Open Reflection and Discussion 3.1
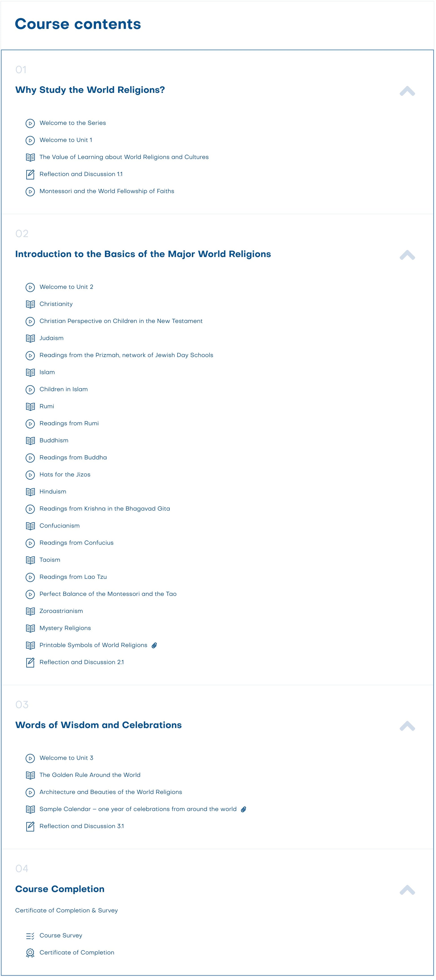The height and width of the screenshot is (980, 436). pyautogui.click(x=81, y=826)
